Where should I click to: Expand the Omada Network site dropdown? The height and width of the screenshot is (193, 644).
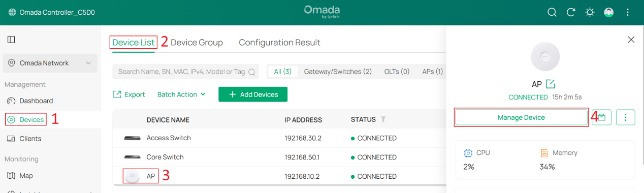pos(50,63)
